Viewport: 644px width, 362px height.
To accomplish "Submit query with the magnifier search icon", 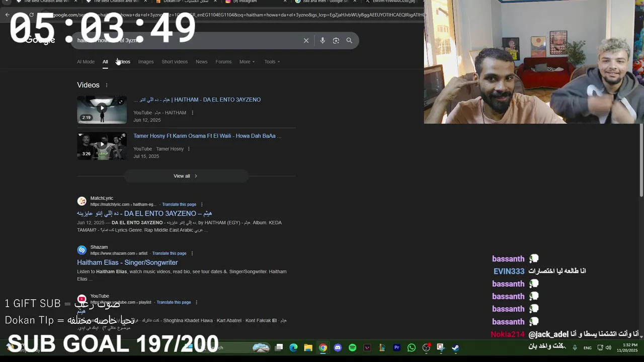I will [349, 41].
